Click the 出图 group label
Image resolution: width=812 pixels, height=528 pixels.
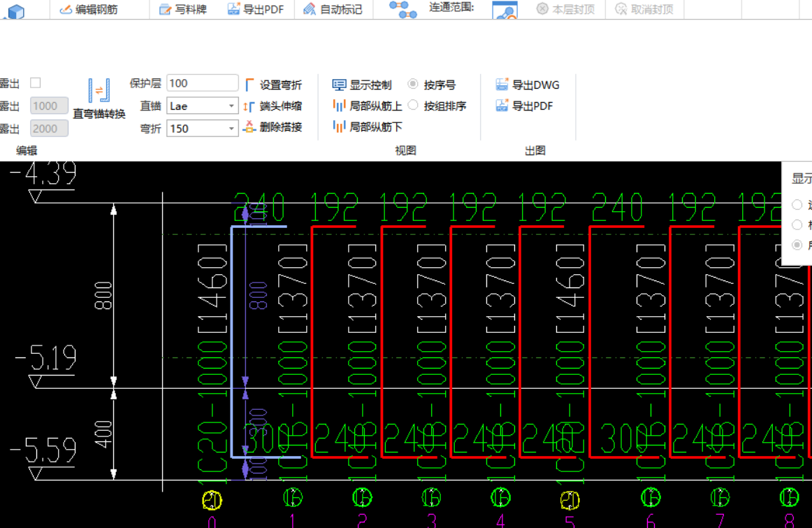pyautogui.click(x=535, y=151)
